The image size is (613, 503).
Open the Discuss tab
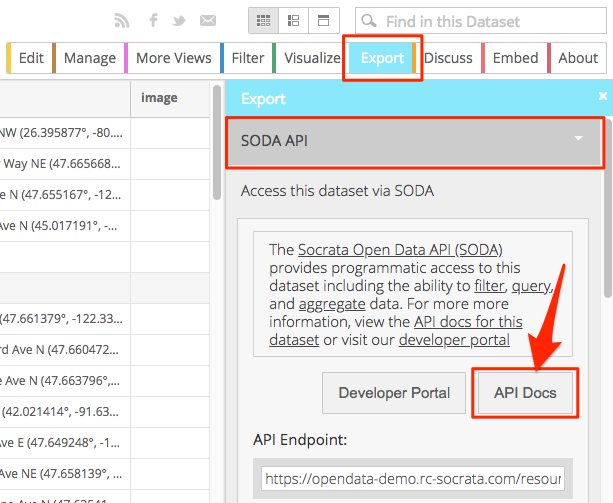tap(448, 58)
